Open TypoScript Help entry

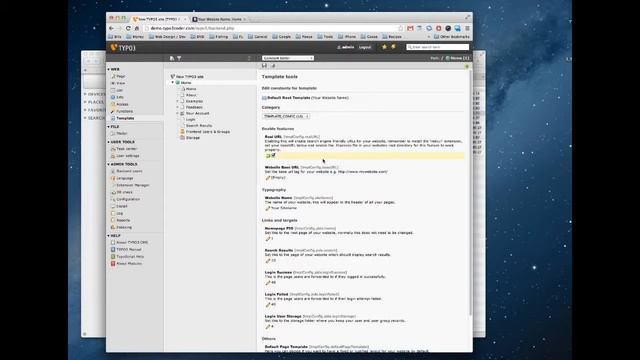[x=130, y=256]
